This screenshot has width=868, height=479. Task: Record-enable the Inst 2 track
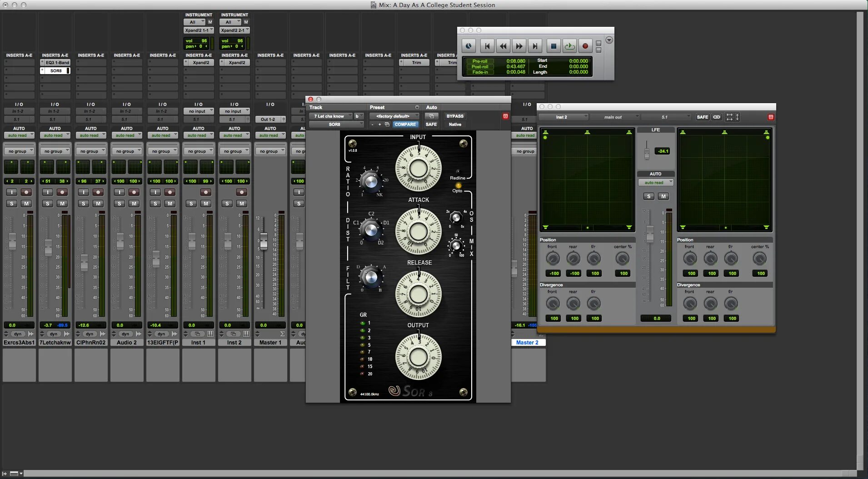click(242, 192)
